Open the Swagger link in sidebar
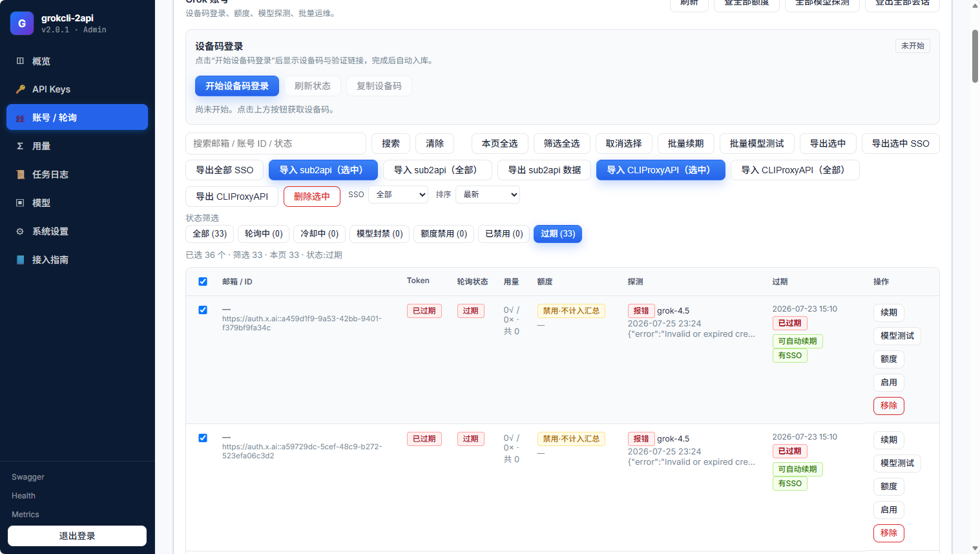980x554 pixels. click(x=28, y=477)
